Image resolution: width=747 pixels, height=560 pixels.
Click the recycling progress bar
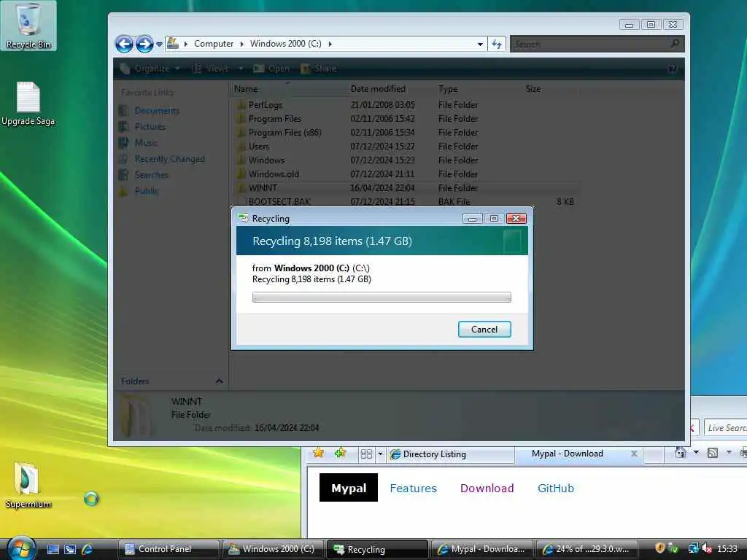click(381, 297)
